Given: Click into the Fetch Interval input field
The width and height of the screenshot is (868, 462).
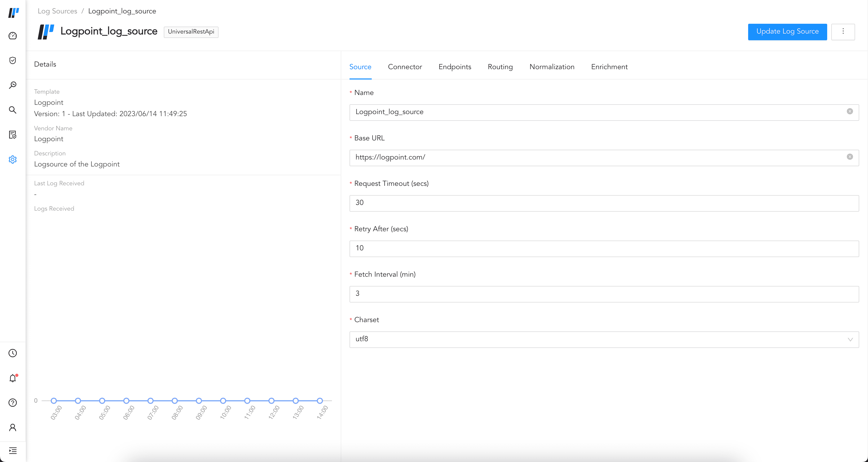Looking at the screenshot, I should click(x=604, y=294).
